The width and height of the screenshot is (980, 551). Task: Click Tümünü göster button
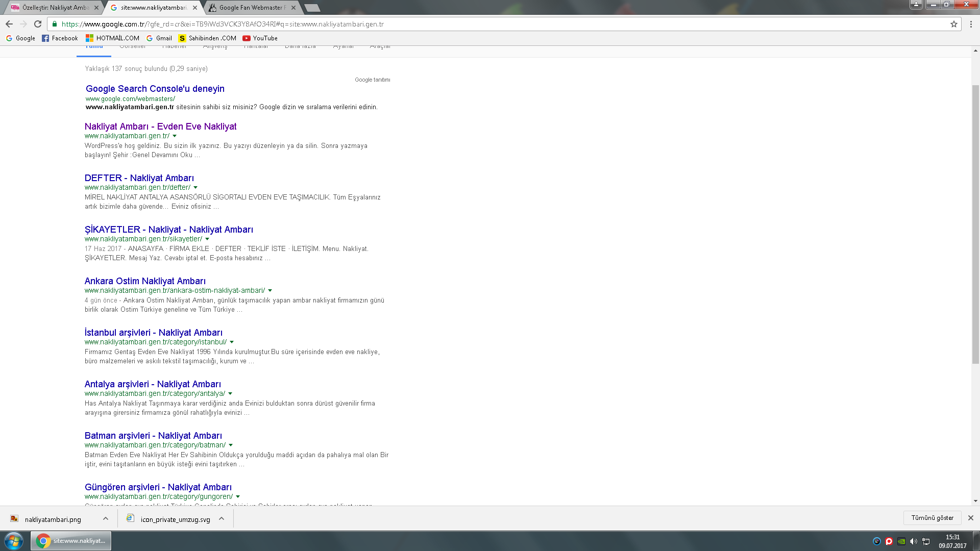tap(932, 518)
